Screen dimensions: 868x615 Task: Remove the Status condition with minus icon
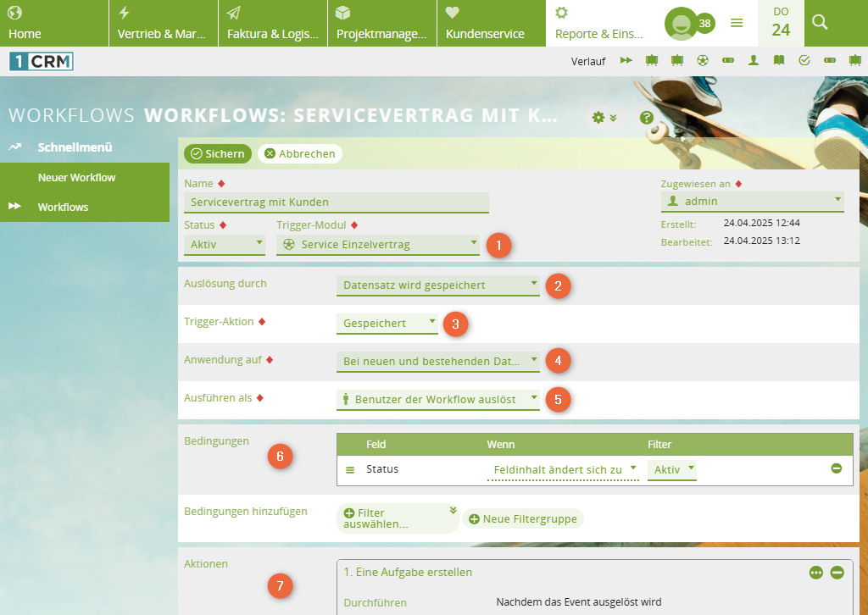(x=837, y=468)
